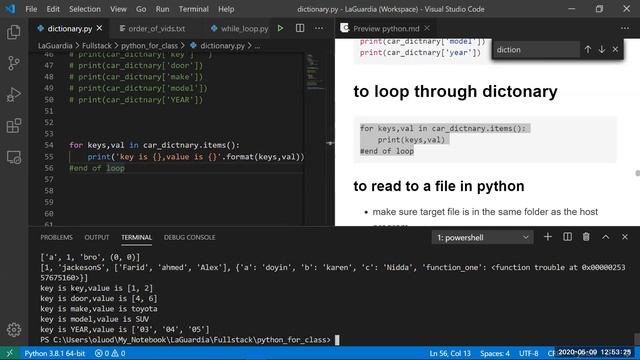Kill the terminal with trash icon

coord(586,237)
